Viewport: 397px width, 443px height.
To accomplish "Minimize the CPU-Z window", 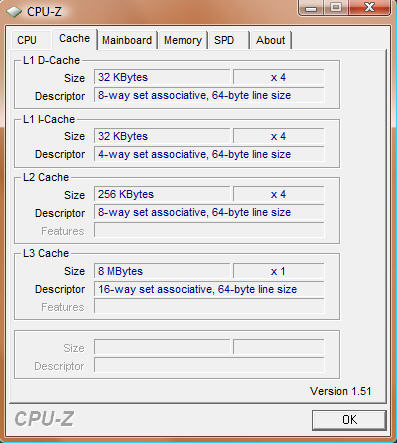I will (x=311, y=8).
